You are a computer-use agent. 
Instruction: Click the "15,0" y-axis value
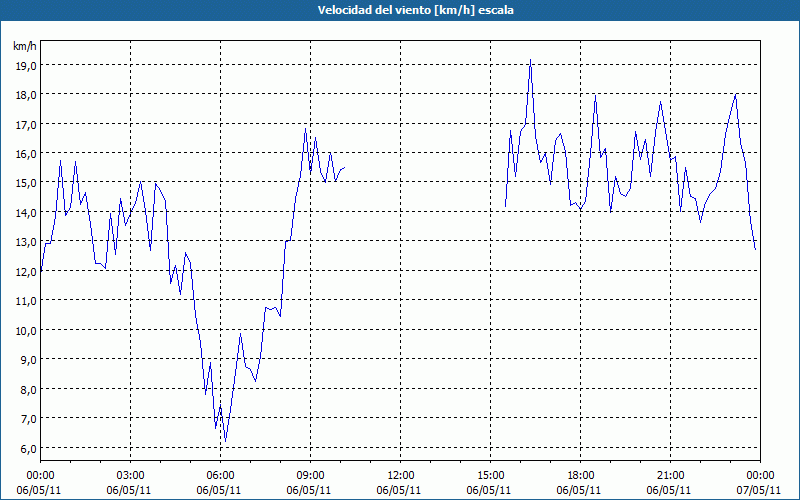26,183
